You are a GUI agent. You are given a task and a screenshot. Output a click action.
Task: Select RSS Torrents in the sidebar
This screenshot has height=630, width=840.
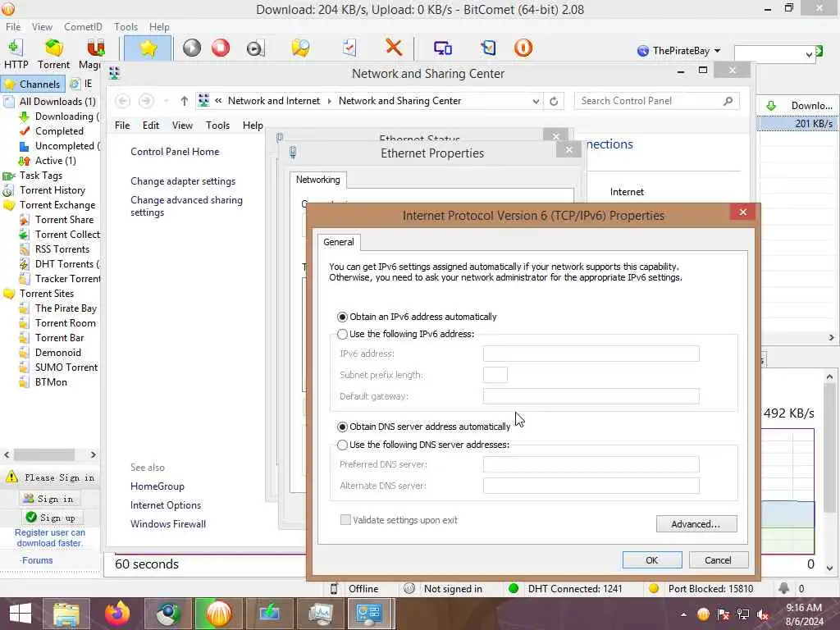[x=62, y=249]
